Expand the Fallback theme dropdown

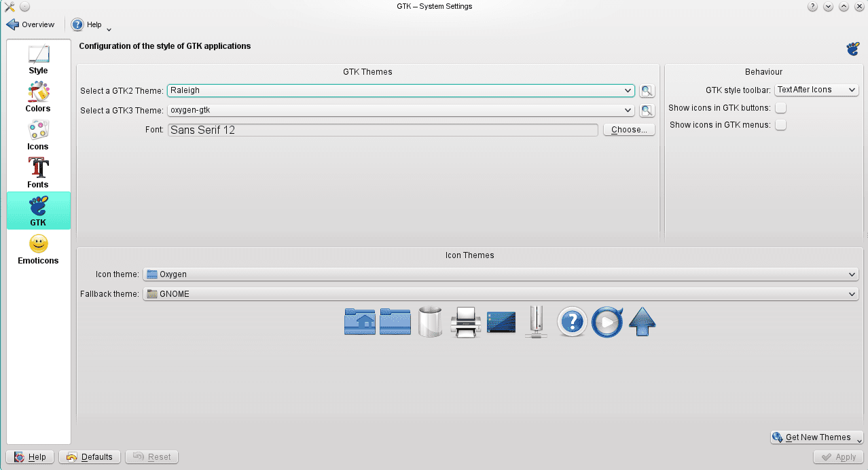[501, 294]
